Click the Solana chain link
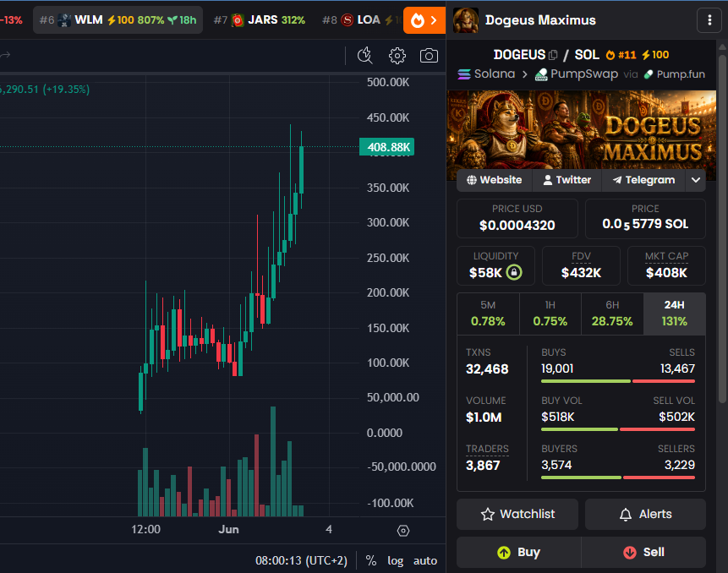This screenshot has height=573, width=728. coord(486,74)
